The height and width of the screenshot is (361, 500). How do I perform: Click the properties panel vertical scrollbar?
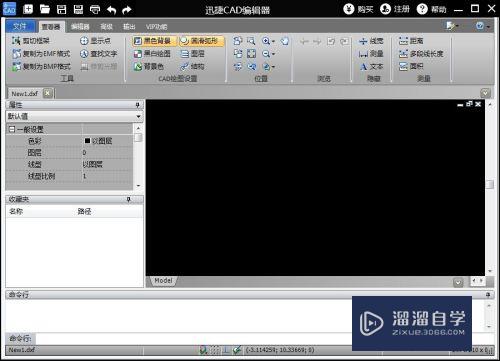[138, 157]
